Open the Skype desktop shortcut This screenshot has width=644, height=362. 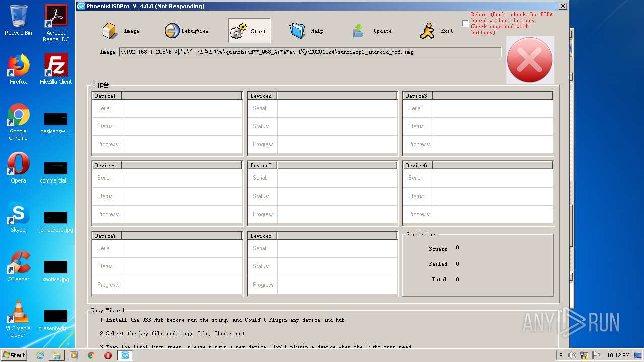click(x=18, y=217)
